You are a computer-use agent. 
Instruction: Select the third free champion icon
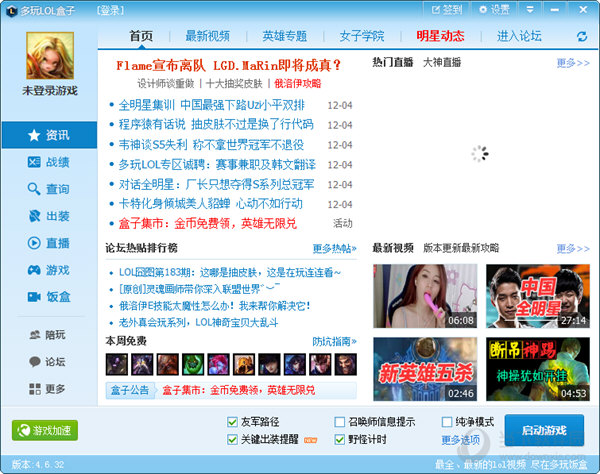pyautogui.click(x=168, y=364)
